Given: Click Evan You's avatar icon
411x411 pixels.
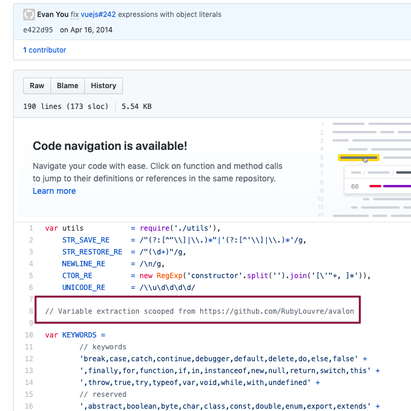Looking at the screenshot, I should [x=29, y=15].
